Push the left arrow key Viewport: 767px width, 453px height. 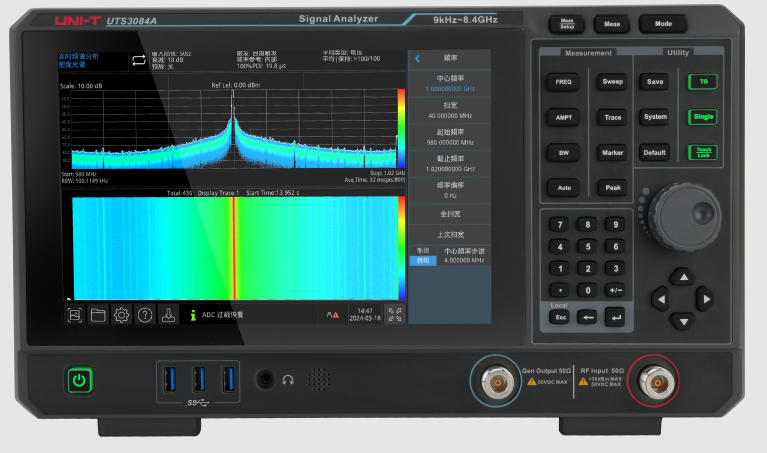point(661,299)
